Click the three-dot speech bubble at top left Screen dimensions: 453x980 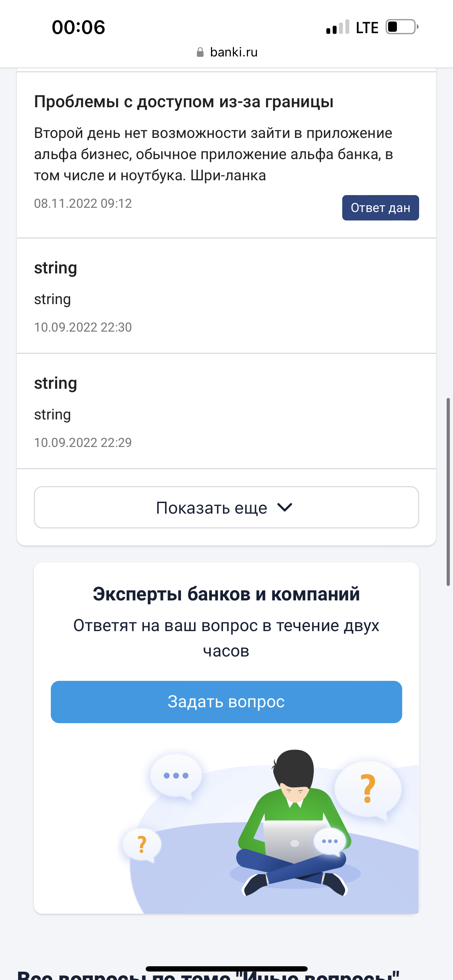pyautogui.click(x=176, y=776)
